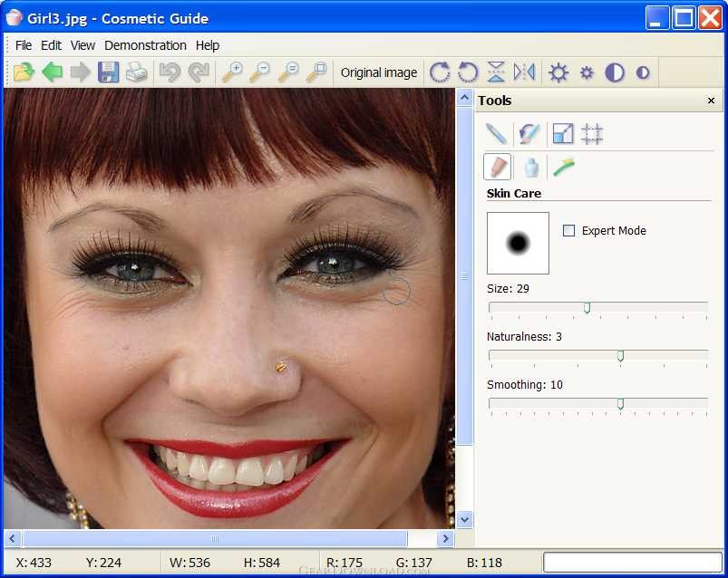This screenshot has height=578, width=728.
Task: Save the image with the floppy disk icon
Action: pyautogui.click(x=108, y=72)
